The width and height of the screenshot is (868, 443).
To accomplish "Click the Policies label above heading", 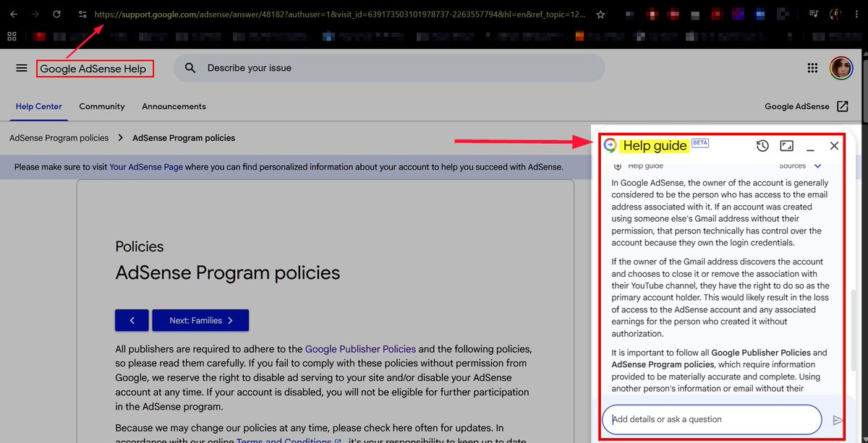I will [x=140, y=246].
